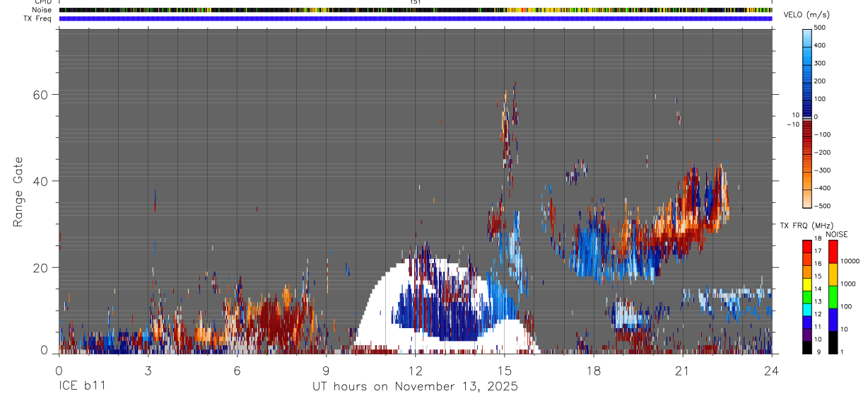Click the x-axis hour tick label '6'
The height and width of the screenshot is (401, 868).
[237, 370]
